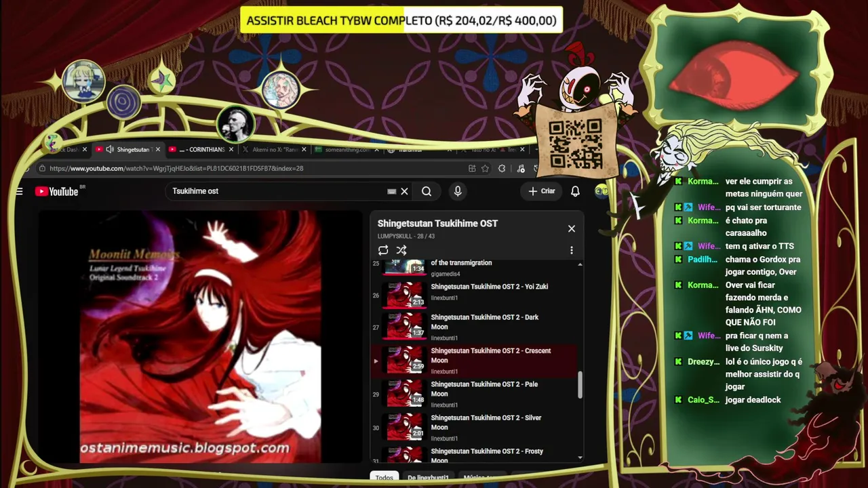This screenshot has width=868, height=488.
Task: Switch to the Akemi no X tab
Action: 275,149
